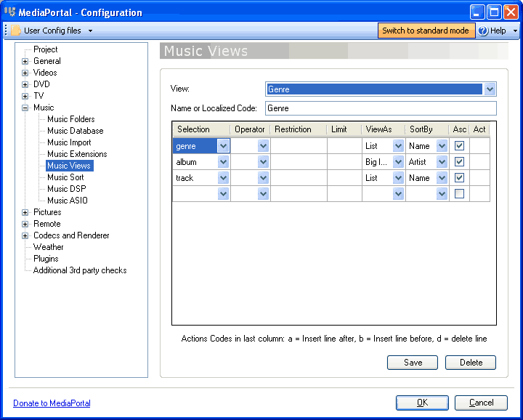The height and width of the screenshot is (420, 523).
Task: Click the 'album' selection cell text
Action: (186, 162)
